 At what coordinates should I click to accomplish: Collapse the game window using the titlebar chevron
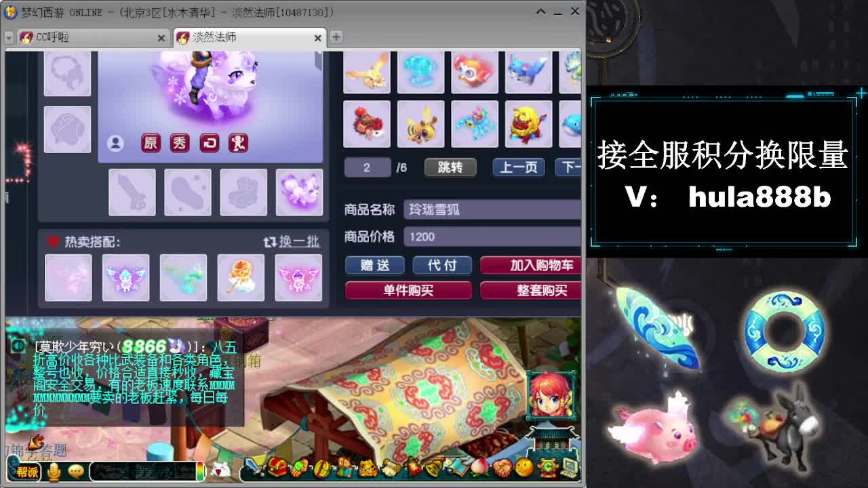[541, 12]
